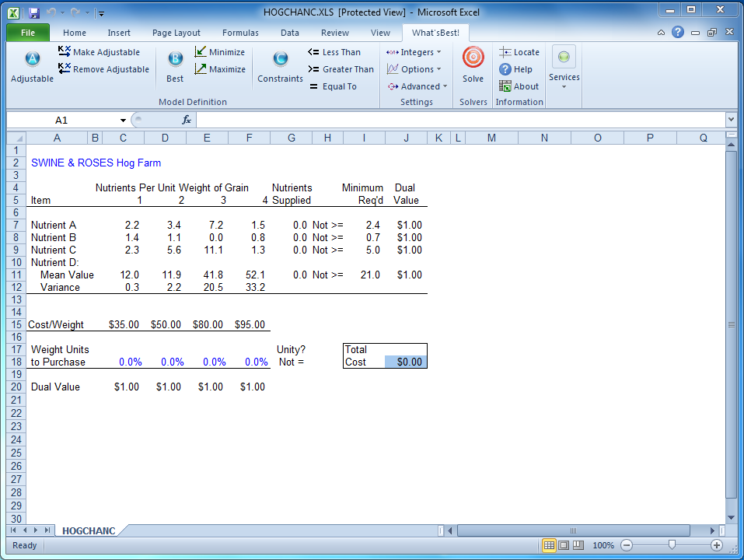Image resolution: width=744 pixels, height=560 pixels.
Task: Expand the Integers dropdown
Action: pyautogui.click(x=414, y=52)
